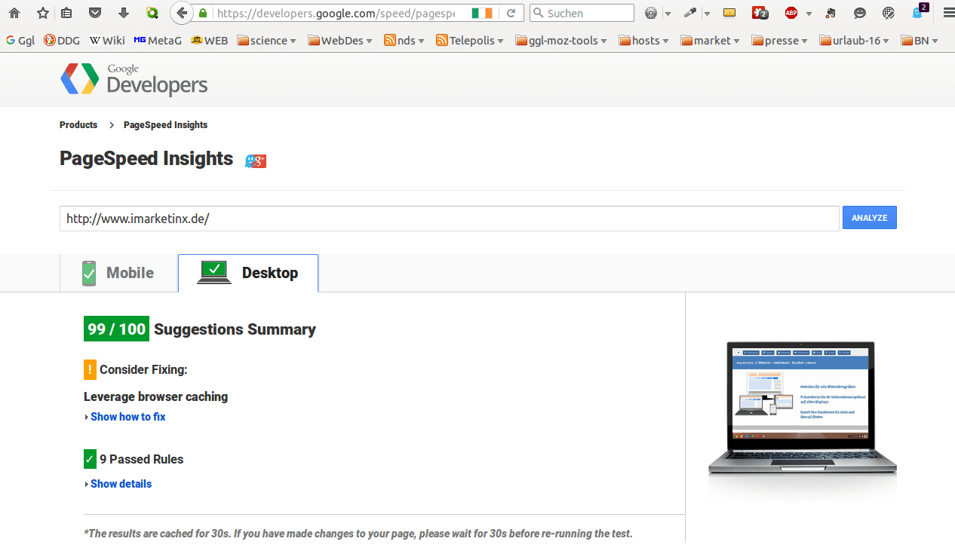Expand the presse bookmarks folder
This screenshot has height=560, width=955.
coord(780,41)
